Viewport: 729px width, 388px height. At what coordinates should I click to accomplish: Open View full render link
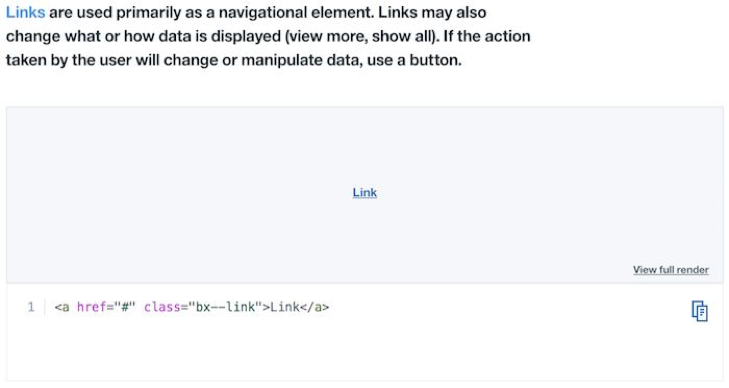(x=670, y=270)
